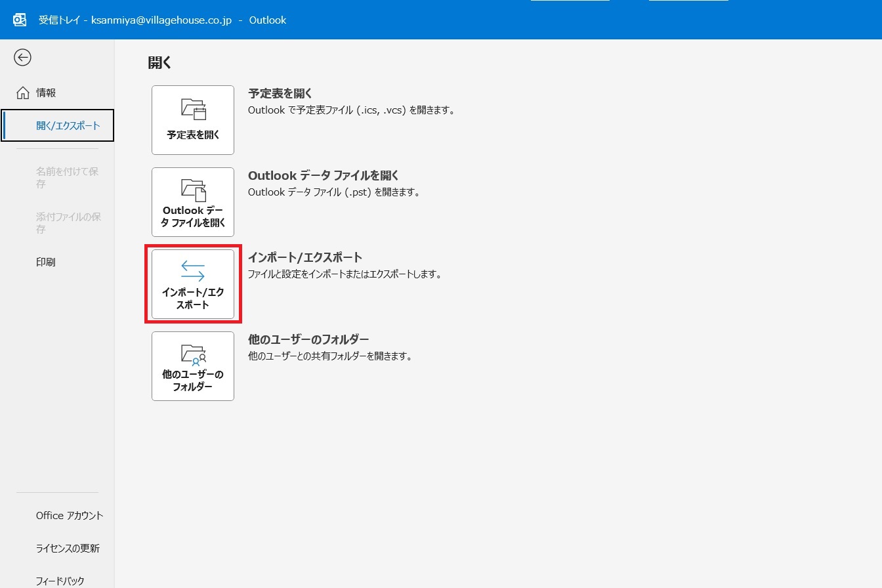Click the 受信トレイ window title text
The image size is (882, 588).
coord(162,20)
